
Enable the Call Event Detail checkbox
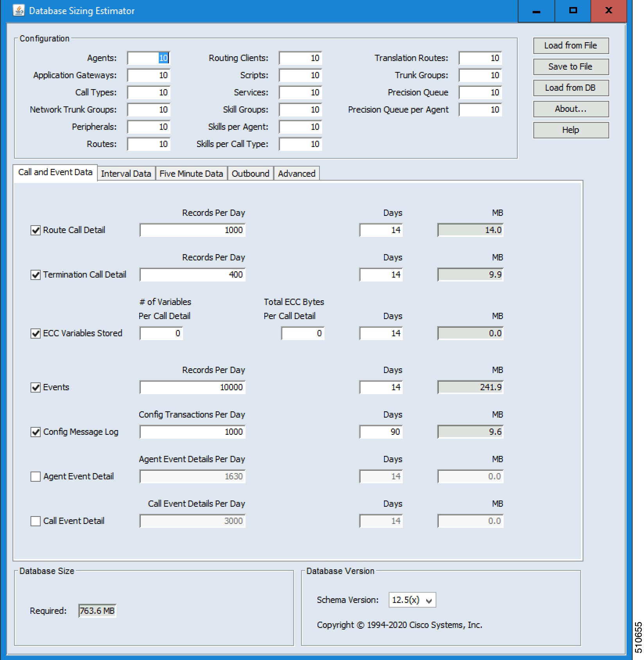coord(36,521)
